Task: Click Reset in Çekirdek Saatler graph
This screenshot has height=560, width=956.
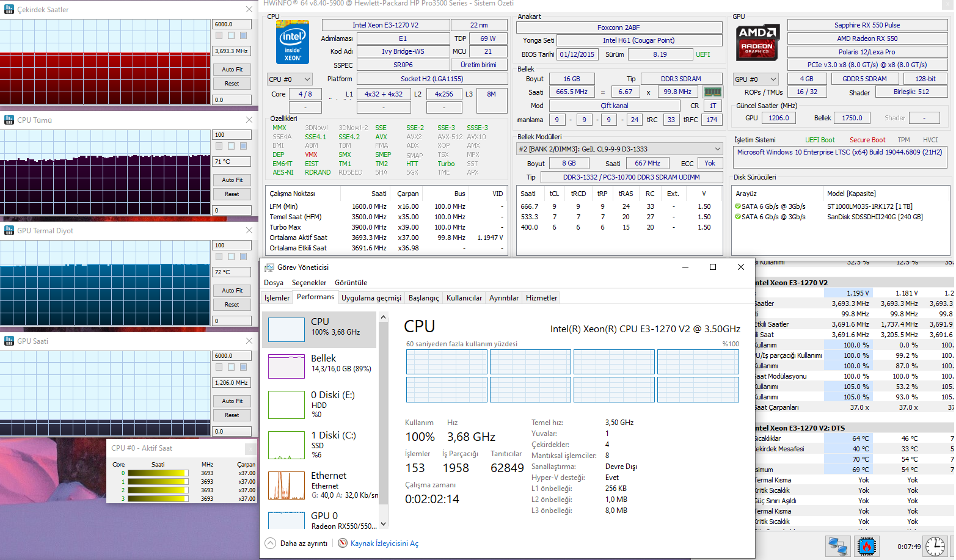Action: pos(232,84)
